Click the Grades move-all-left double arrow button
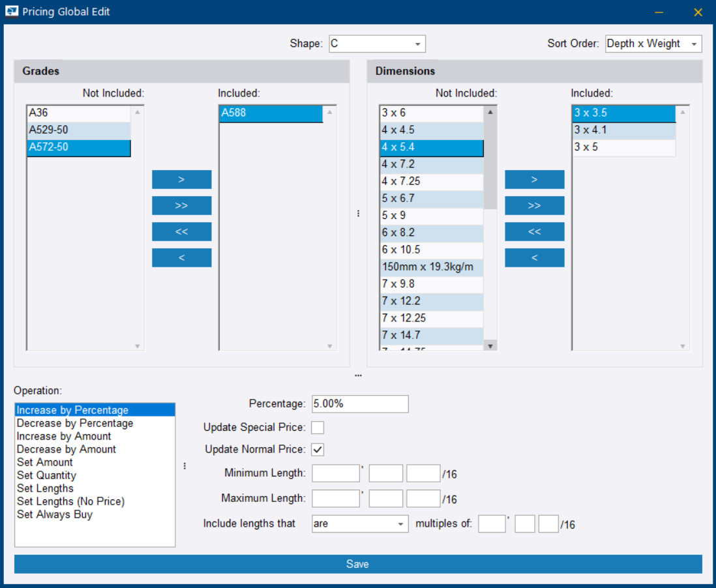 (181, 231)
